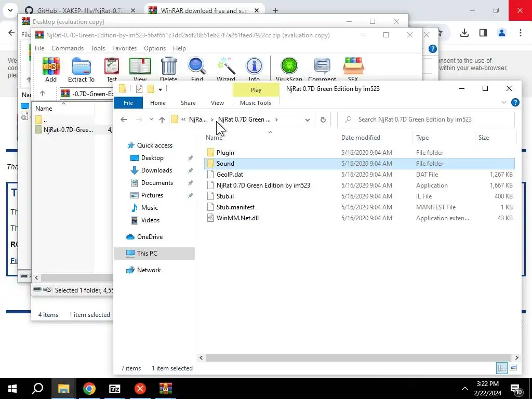Open Commands menu in WinRAR
532x399 pixels.
[68, 48]
